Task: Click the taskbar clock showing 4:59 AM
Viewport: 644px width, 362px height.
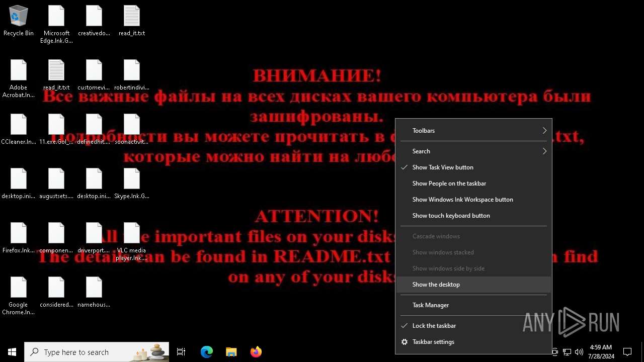Action: 601,352
